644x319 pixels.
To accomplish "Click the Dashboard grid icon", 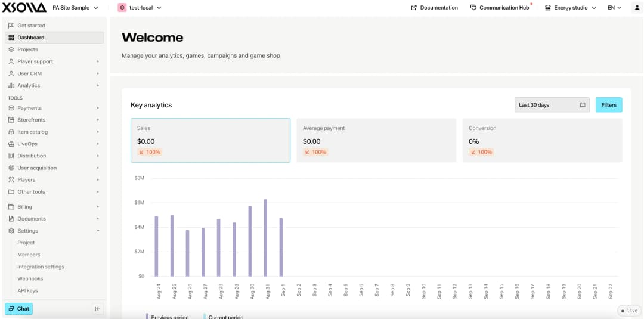I will (x=11, y=38).
